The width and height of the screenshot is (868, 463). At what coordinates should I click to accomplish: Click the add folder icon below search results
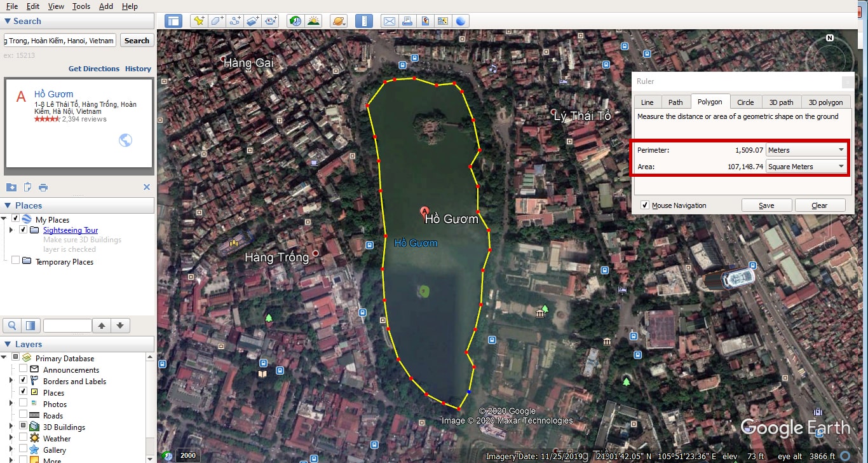pos(11,187)
